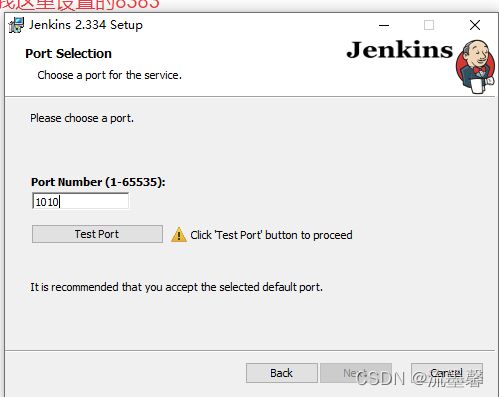This screenshot has width=499, height=397.
Task: Click the red Chinese caption above window
Action: (79, 5)
